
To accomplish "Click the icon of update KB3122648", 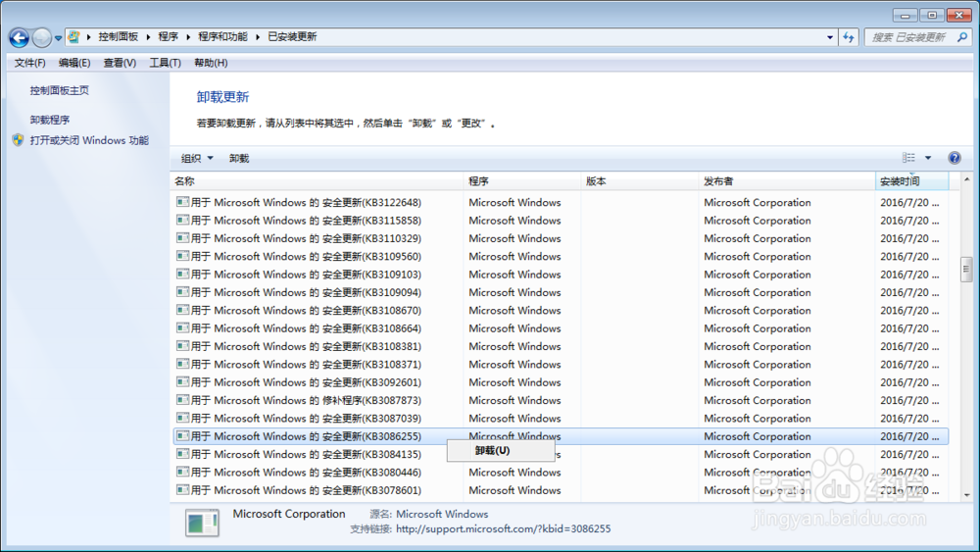I will pyautogui.click(x=182, y=202).
